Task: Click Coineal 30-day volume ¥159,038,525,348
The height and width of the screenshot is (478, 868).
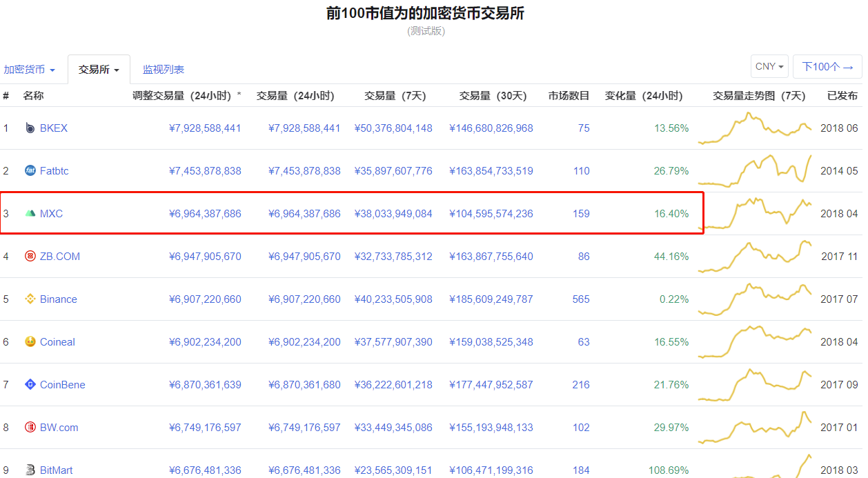Action: [x=491, y=342]
